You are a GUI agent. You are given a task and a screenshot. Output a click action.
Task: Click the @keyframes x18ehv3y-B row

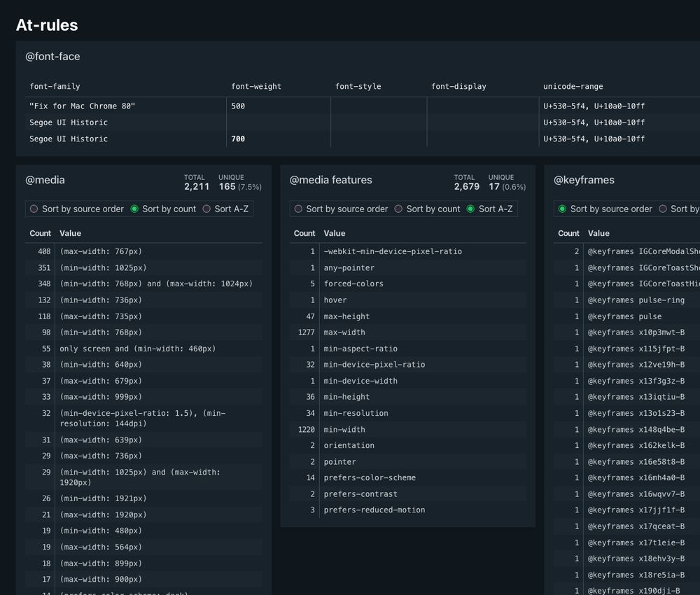(x=626, y=559)
